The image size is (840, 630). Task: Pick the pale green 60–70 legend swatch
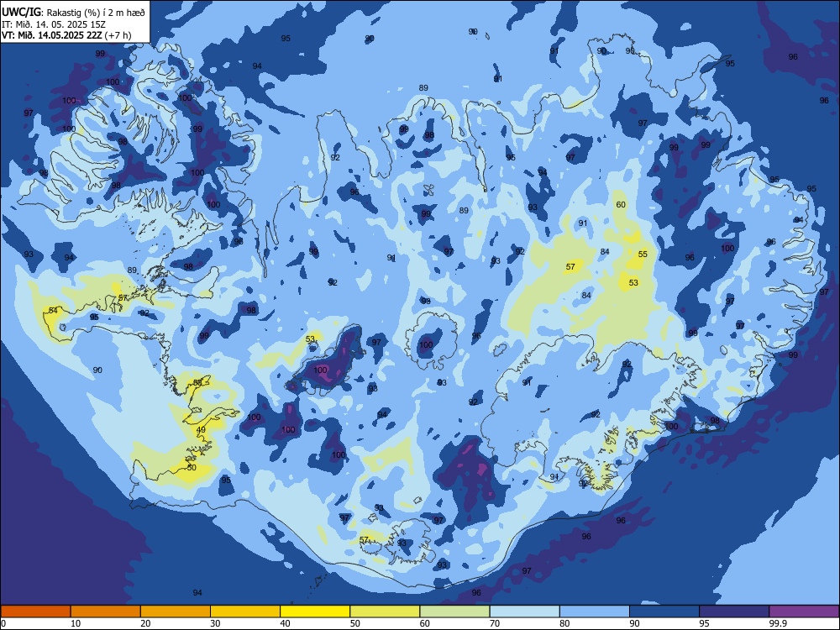pyautogui.click(x=454, y=612)
